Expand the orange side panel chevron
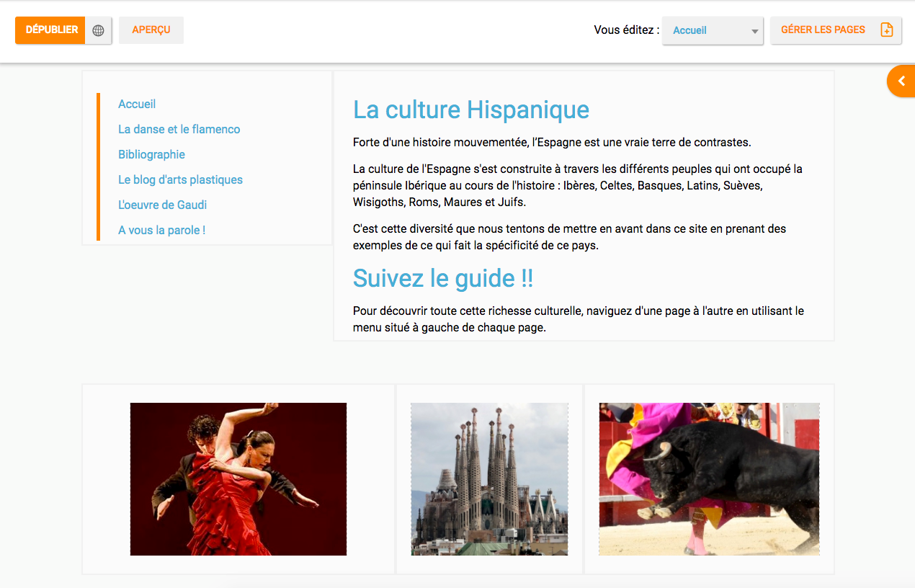Image resolution: width=915 pixels, height=588 pixels. point(901,81)
